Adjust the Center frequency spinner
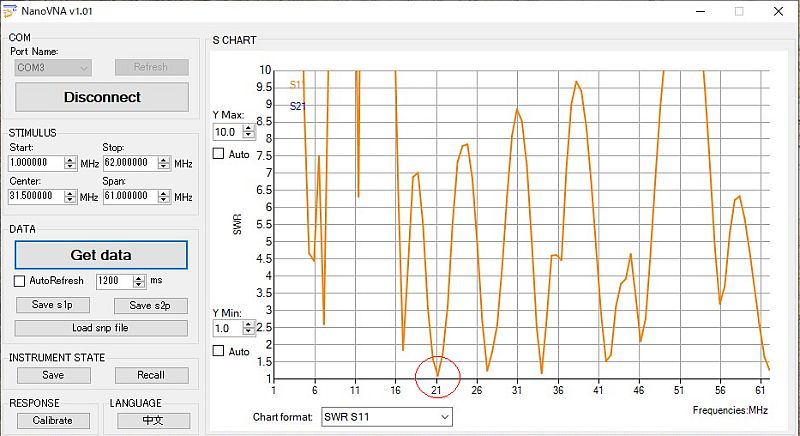Viewport: 800px width, 436px height. (70, 197)
